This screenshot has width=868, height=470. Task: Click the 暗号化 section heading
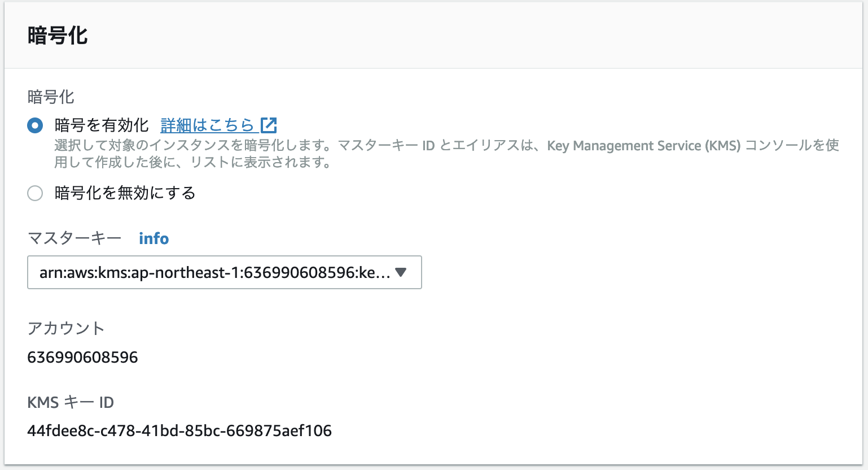(x=58, y=36)
